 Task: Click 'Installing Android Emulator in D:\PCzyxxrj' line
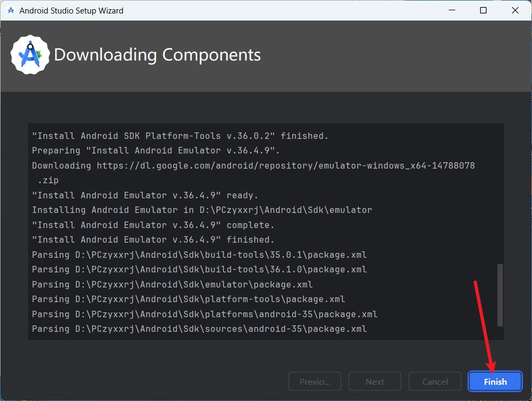point(202,210)
